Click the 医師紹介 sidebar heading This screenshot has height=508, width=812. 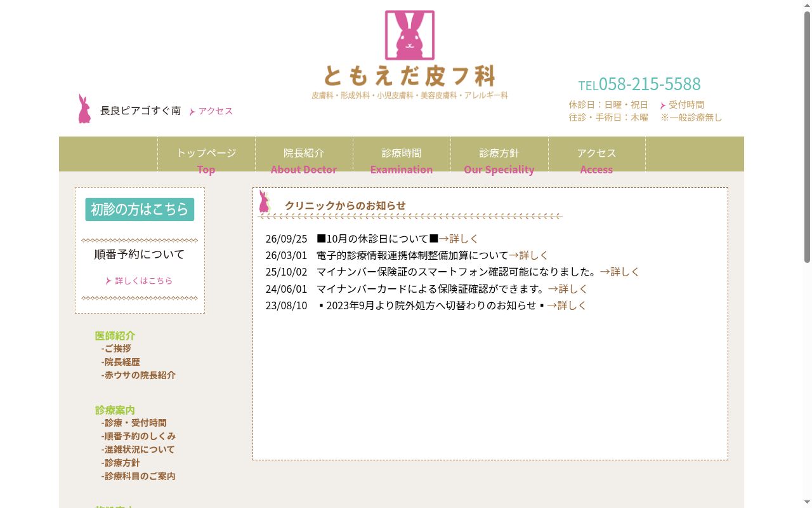tap(115, 336)
